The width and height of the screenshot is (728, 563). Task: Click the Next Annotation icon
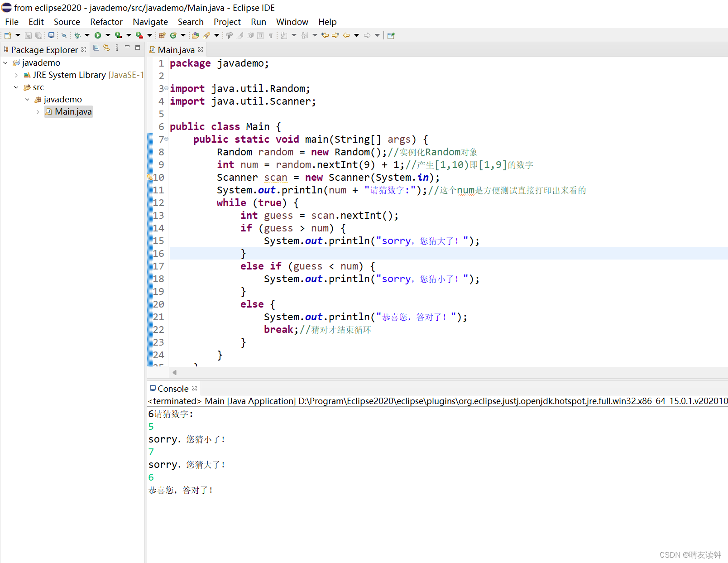point(284,35)
